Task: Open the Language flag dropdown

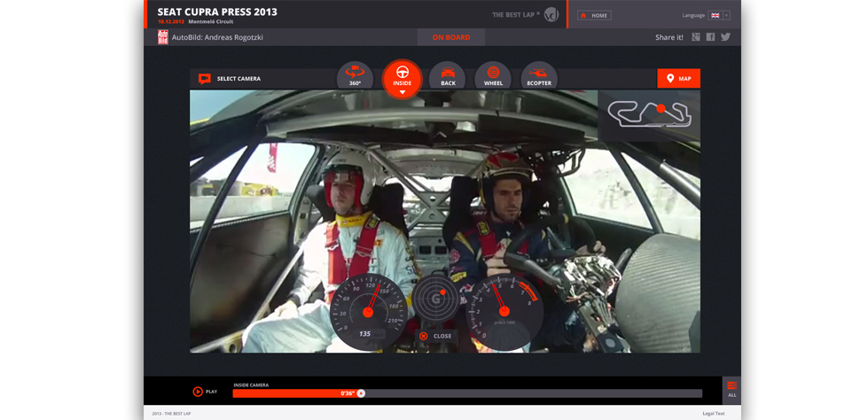Action: pyautogui.click(x=726, y=15)
